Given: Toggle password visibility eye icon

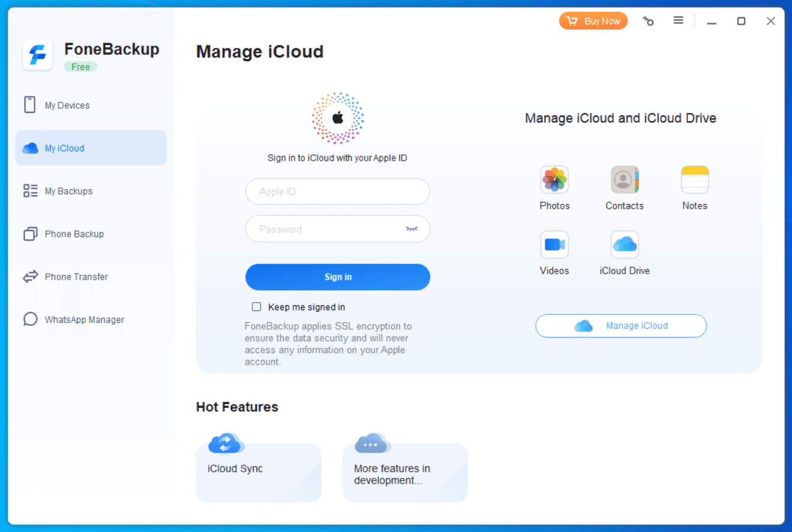Looking at the screenshot, I should coord(412,229).
